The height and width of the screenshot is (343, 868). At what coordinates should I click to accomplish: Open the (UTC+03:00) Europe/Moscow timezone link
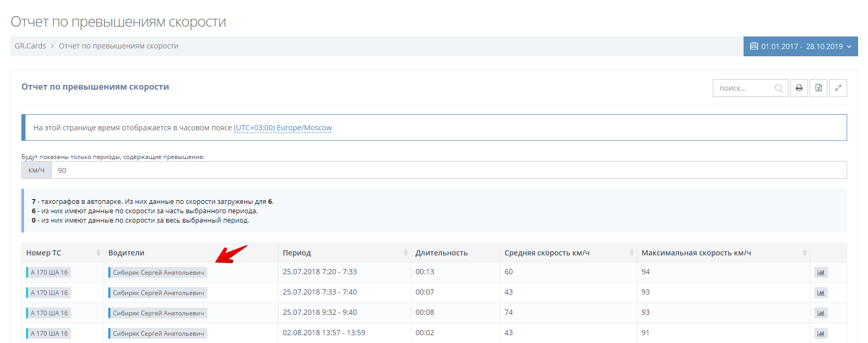pos(283,128)
